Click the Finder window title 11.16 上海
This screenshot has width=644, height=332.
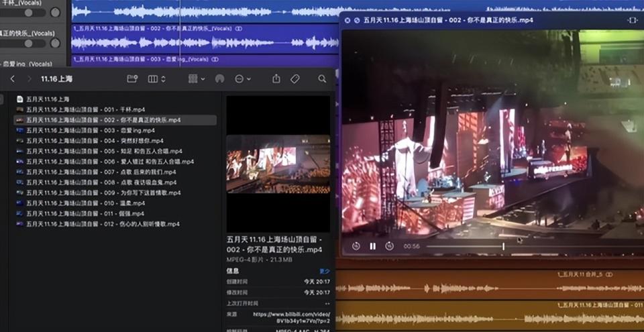(56, 79)
